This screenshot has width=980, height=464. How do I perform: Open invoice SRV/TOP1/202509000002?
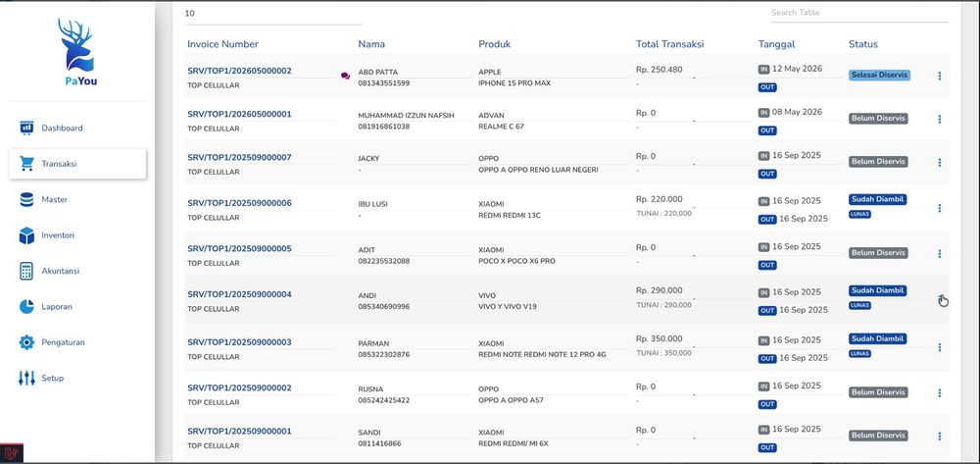[239, 388]
